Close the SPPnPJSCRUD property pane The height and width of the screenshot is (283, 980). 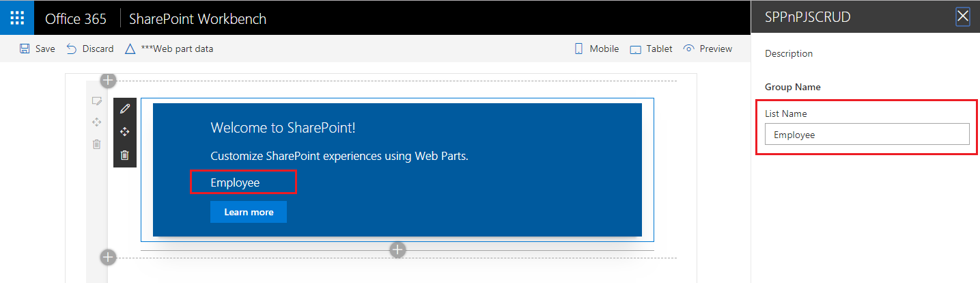[963, 17]
